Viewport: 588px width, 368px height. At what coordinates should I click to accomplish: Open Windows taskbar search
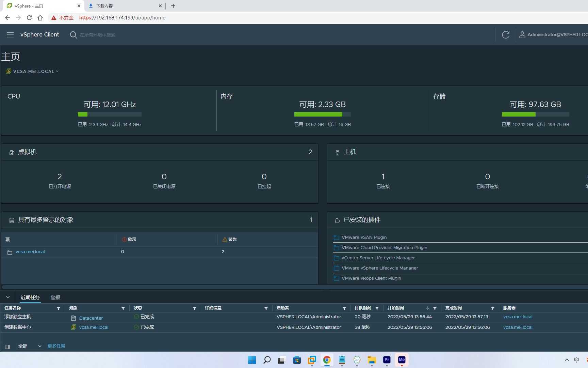[267, 360]
